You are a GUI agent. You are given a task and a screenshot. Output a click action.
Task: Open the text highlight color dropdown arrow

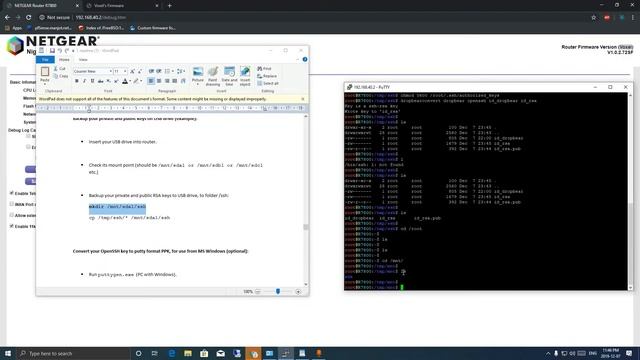pyautogui.click(x=141, y=81)
